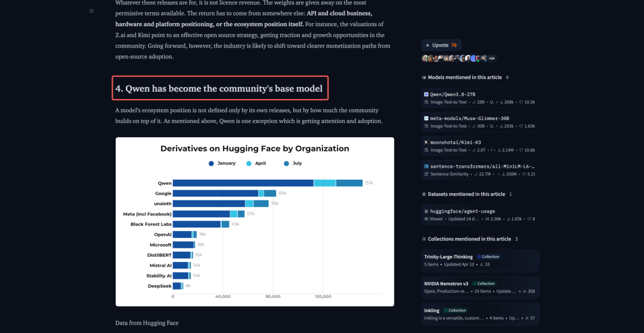The height and width of the screenshot is (333, 644).
Task: Click the upvote triangle icon beside Upvote
Action: 428,45
